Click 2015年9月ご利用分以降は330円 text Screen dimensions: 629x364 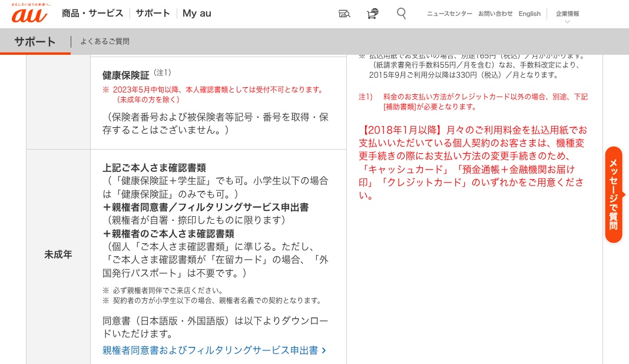point(464,75)
